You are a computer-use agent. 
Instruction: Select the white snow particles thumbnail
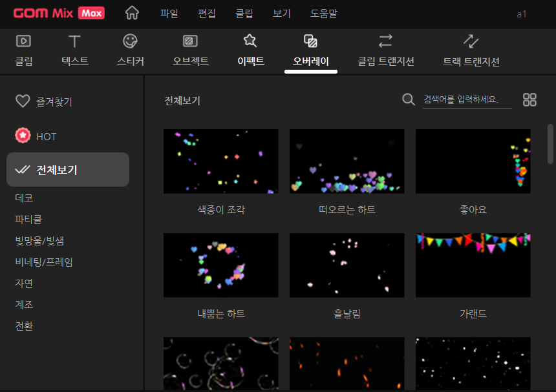[473, 364]
